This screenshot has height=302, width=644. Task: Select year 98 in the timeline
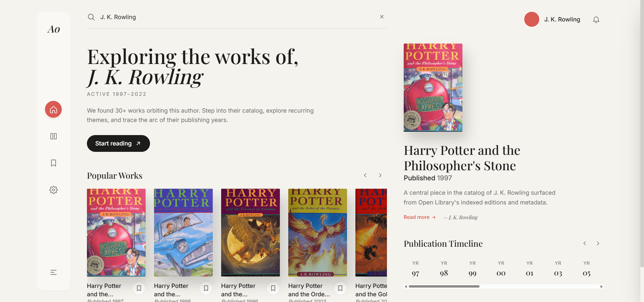pos(444,269)
